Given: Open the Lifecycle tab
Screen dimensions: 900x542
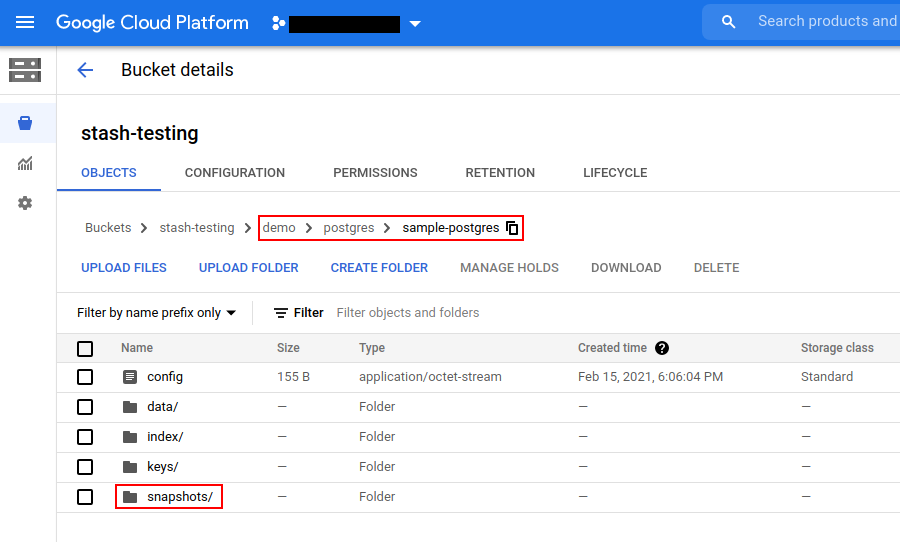Looking at the screenshot, I should [x=615, y=173].
